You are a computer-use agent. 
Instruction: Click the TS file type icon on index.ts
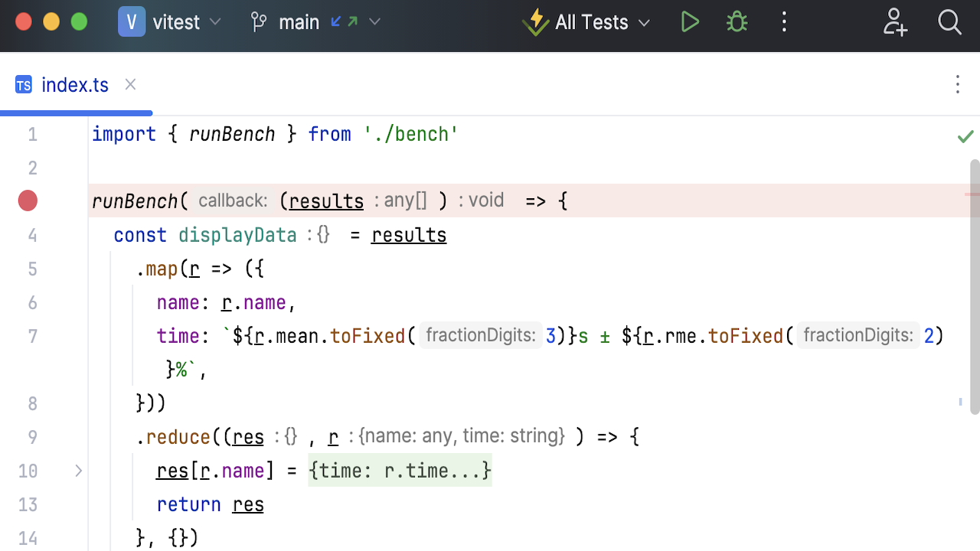[23, 84]
